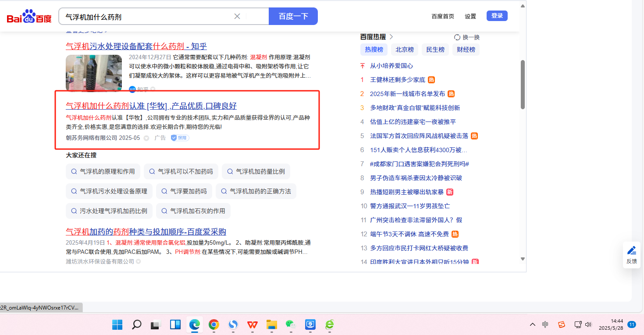Screen dimensions: 644x335
Task: Select the 热搜榜 tab
Action: (x=374, y=50)
